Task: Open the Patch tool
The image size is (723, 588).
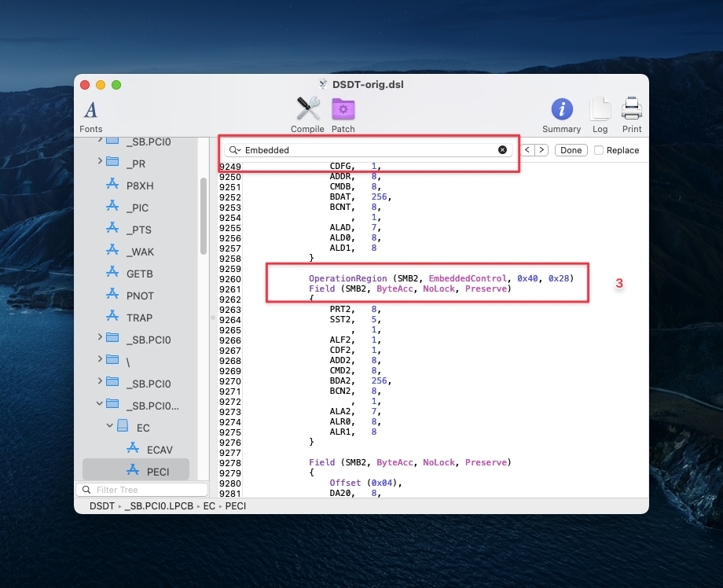Action: (343, 115)
